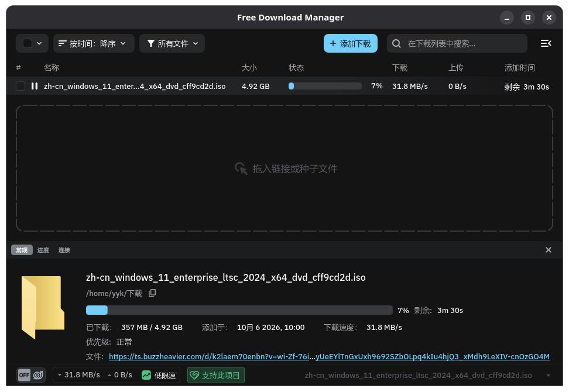Focus the 在下载列表中搜索 search field
The height and width of the screenshot is (392, 569).
457,43
